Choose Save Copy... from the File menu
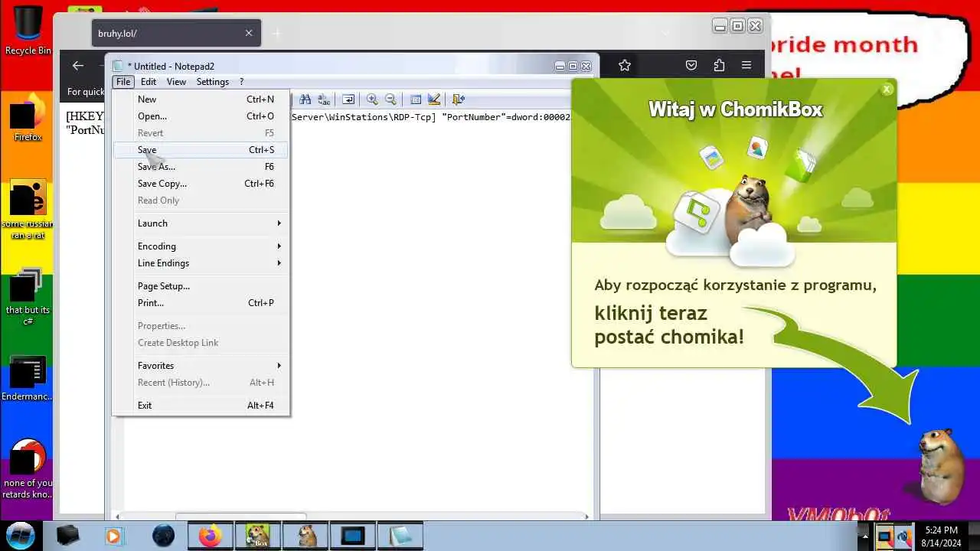Image resolution: width=980 pixels, height=551 pixels. (201, 184)
